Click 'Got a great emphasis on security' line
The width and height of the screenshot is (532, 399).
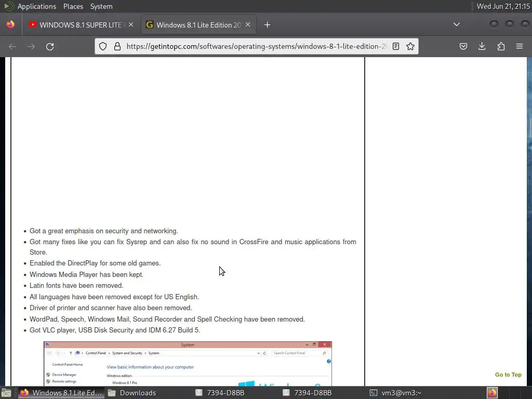(103, 231)
